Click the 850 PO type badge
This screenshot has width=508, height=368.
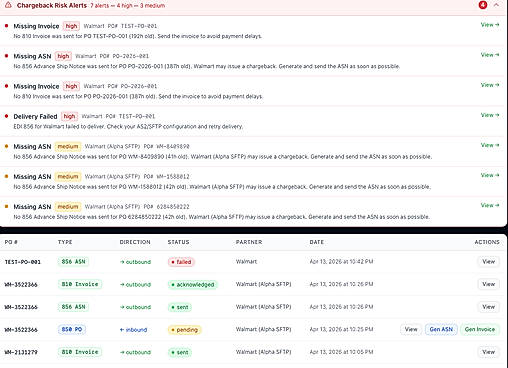[72, 329]
